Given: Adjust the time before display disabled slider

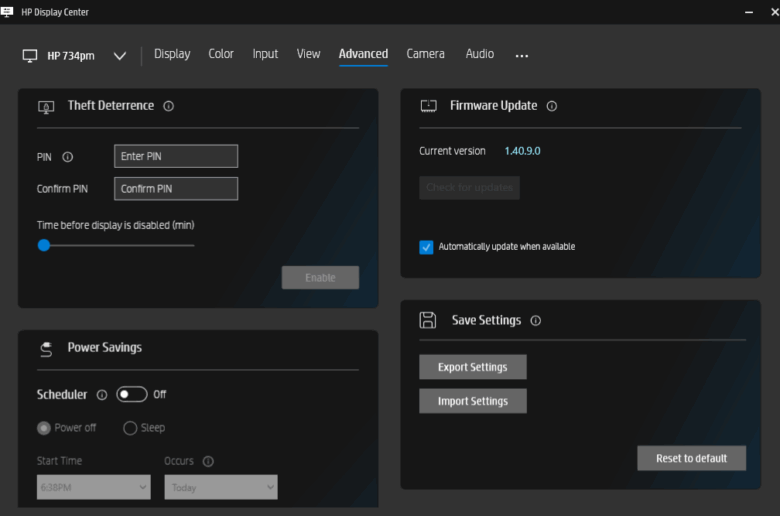Looking at the screenshot, I should [44, 245].
